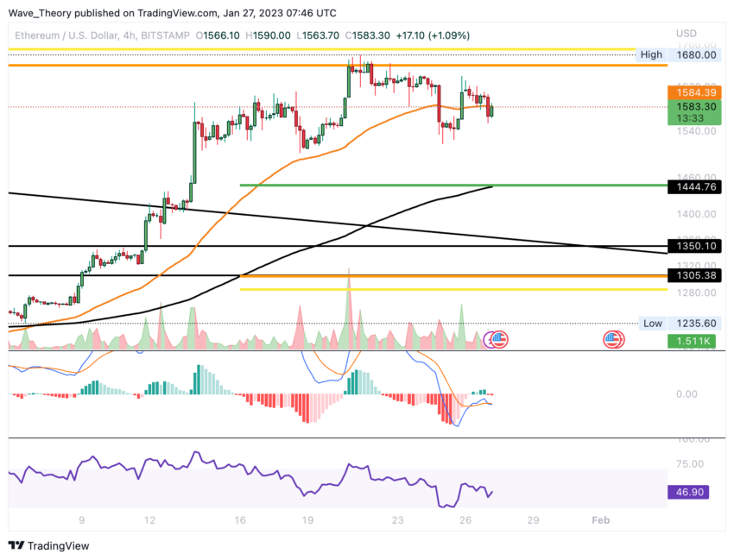Click the 1280.00 price axis tick
Image resolution: width=734 pixels, height=560 pixels.
[696, 293]
